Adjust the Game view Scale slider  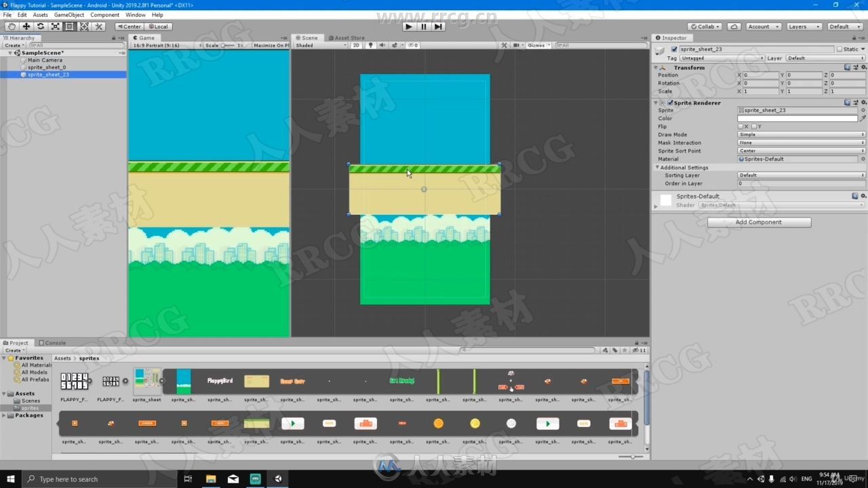click(229, 45)
